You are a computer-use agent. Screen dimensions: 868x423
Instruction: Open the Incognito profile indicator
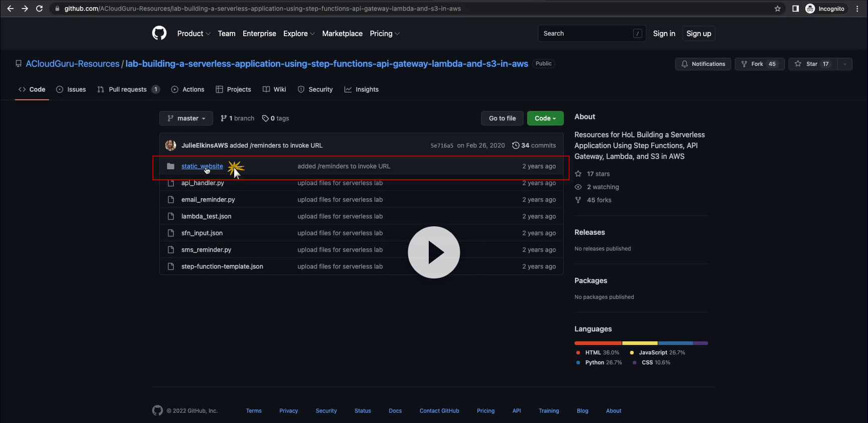point(825,9)
